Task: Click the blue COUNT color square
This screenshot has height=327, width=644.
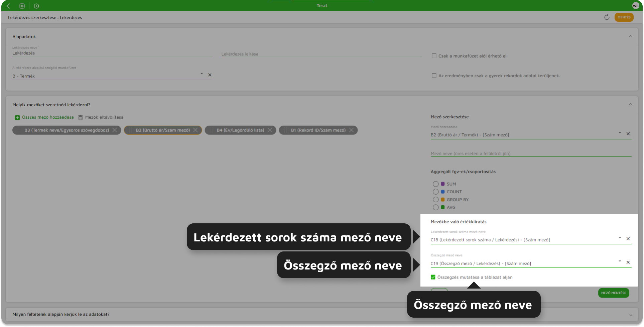Action: pyautogui.click(x=443, y=192)
